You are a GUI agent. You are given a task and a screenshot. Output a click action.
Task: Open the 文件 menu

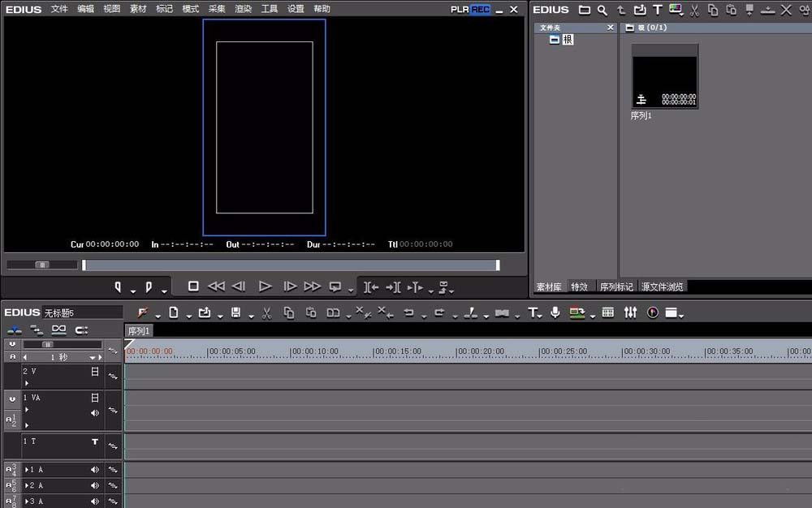(59, 9)
